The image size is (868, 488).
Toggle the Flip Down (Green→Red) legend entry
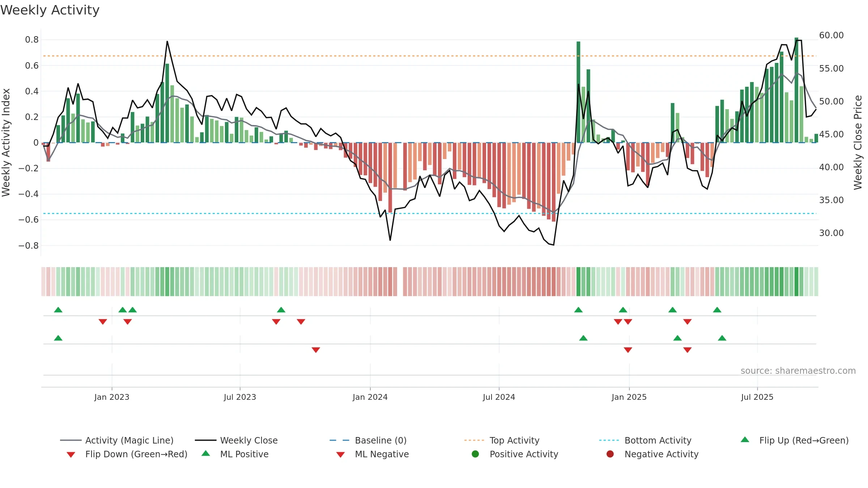click(127, 454)
